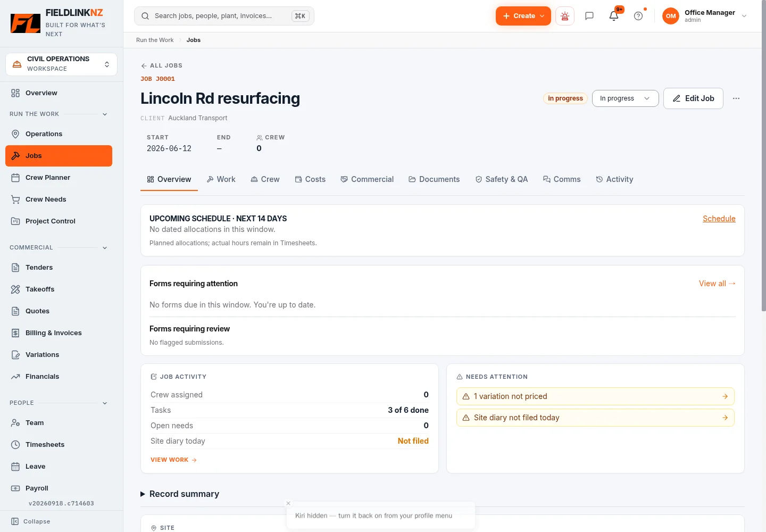Open Site diary not filed today alert
766x532 pixels.
595,418
